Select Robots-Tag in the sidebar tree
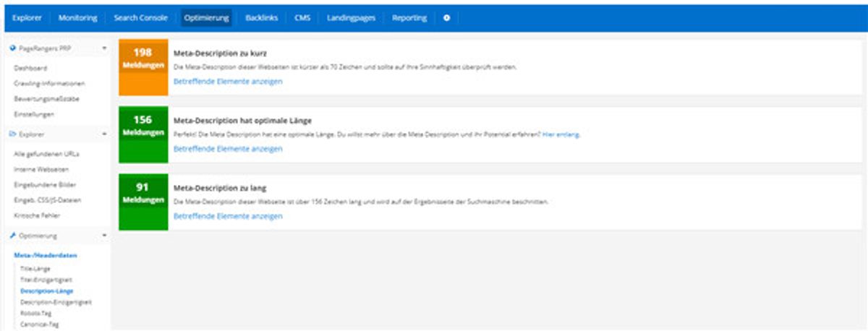868x331 pixels. (x=37, y=313)
